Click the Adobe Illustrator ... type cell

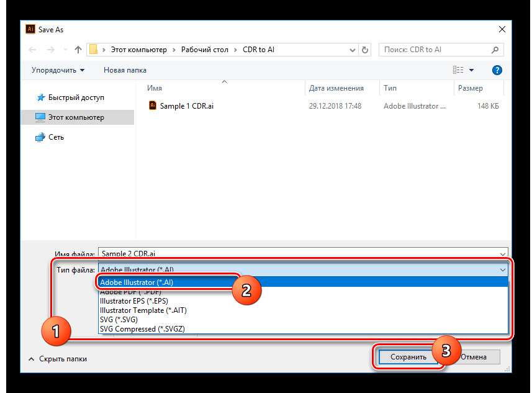pos(415,106)
